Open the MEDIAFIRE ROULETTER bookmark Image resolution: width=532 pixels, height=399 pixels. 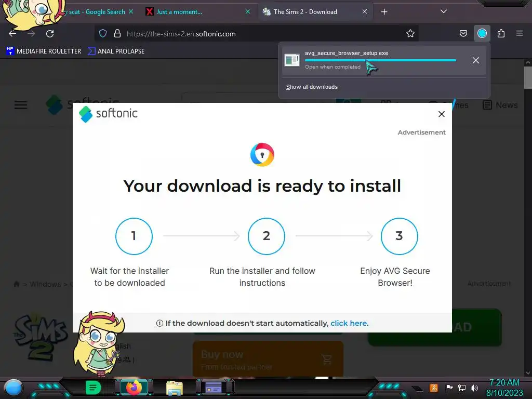[x=44, y=51]
